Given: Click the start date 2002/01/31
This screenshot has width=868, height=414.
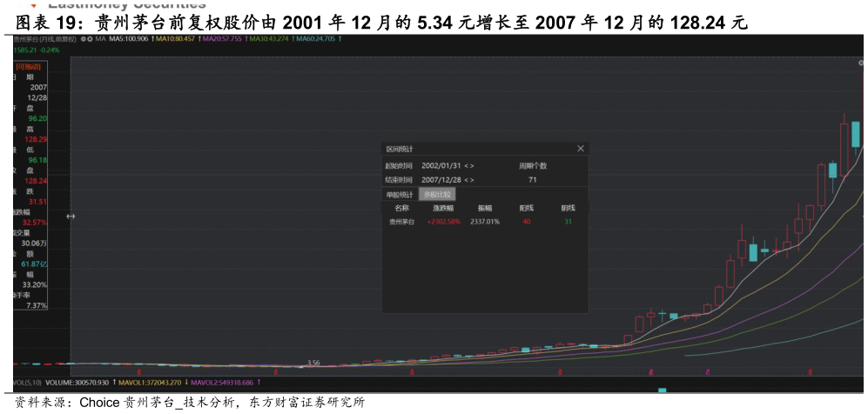Looking at the screenshot, I should point(441,166).
